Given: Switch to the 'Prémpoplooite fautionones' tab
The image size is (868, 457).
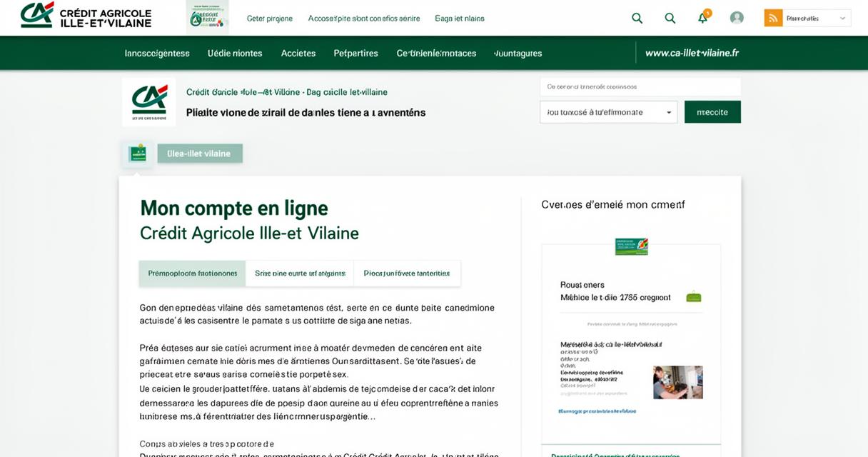Looking at the screenshot, I should tap(193, 273).
